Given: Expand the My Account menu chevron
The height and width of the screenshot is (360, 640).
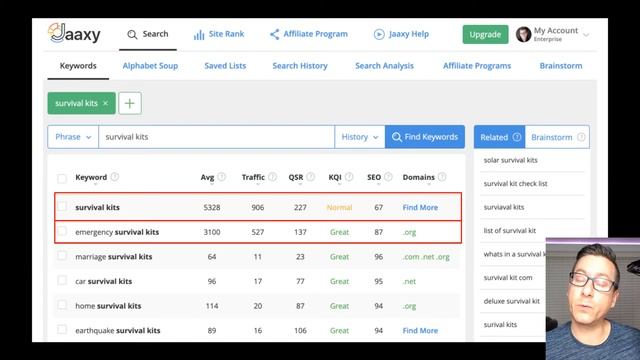Looking at the screenshot, I should (586, 35).
